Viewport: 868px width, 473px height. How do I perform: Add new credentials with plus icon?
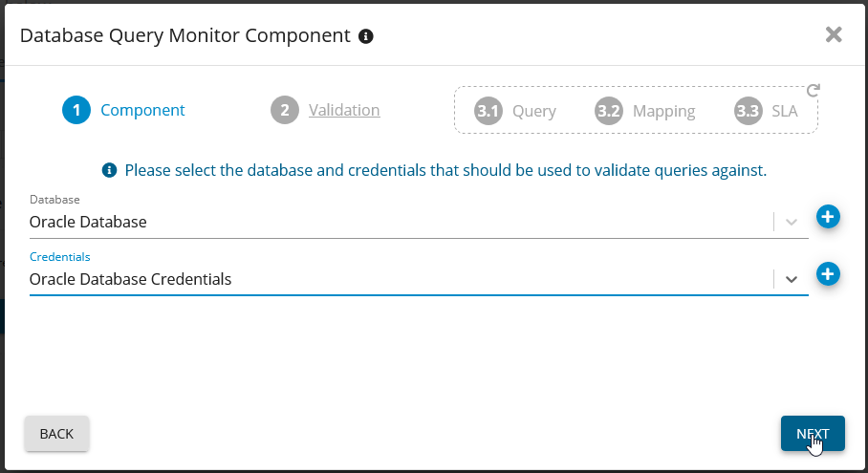(x=828, y=275)
